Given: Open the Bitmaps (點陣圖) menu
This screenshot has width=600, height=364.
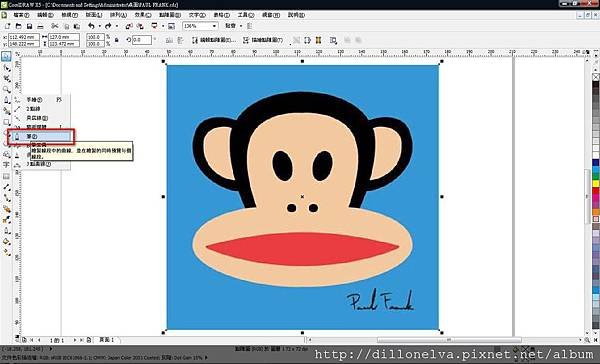Looking at the screenshot, I should [x=170, y=15].
